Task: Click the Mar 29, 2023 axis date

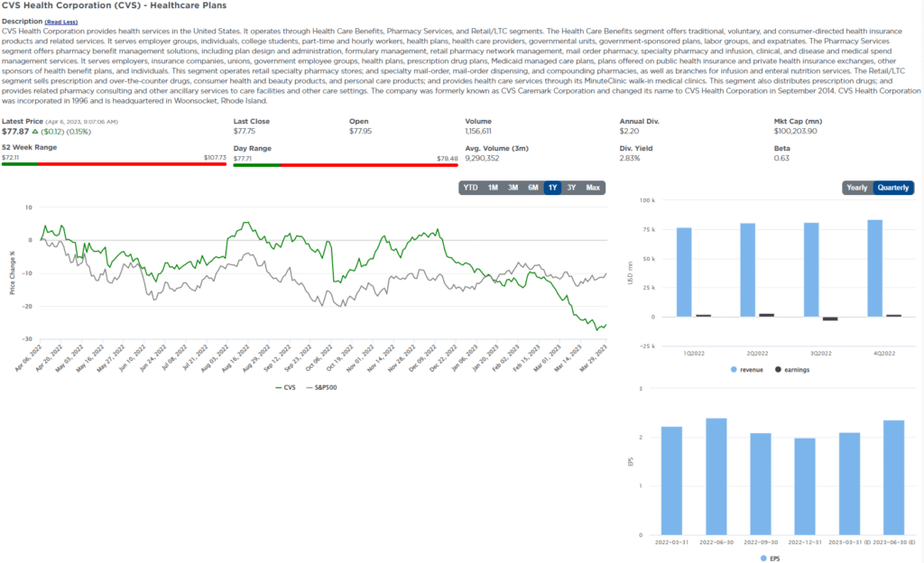Action: tap(594, 357)
